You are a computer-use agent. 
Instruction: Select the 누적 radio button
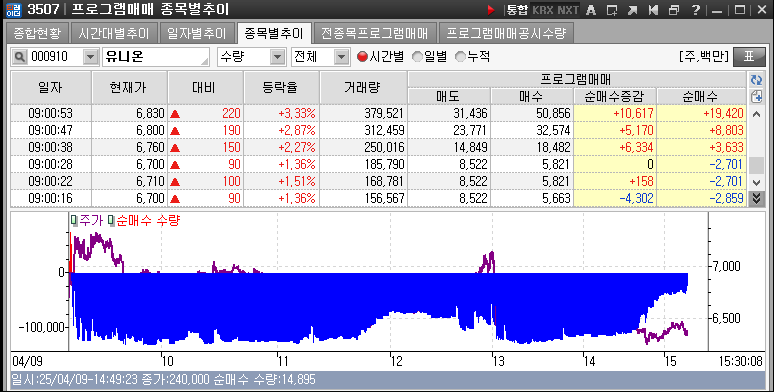(461, 57)
